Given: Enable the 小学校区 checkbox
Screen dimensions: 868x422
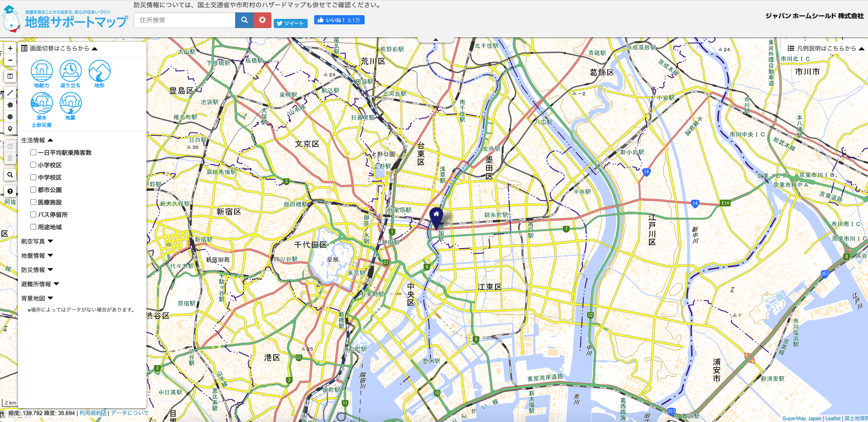Looking at the screenshot, I should pos(33,165).
